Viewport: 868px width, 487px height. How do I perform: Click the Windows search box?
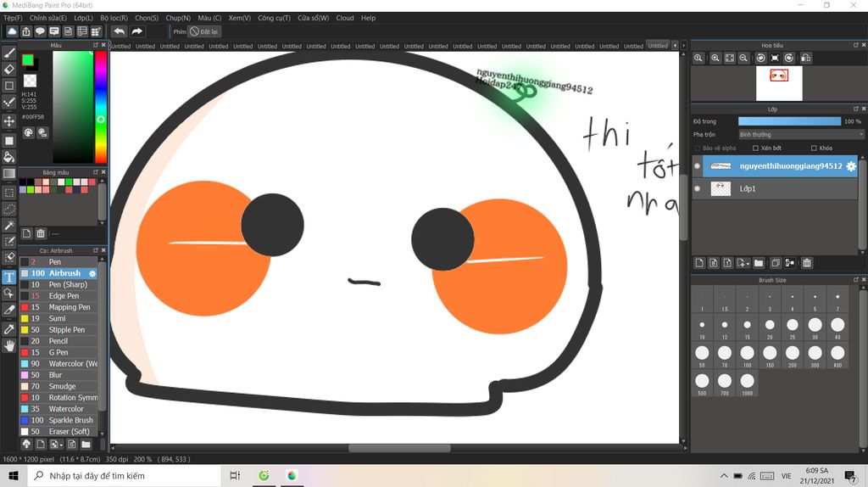pos(125,476)
